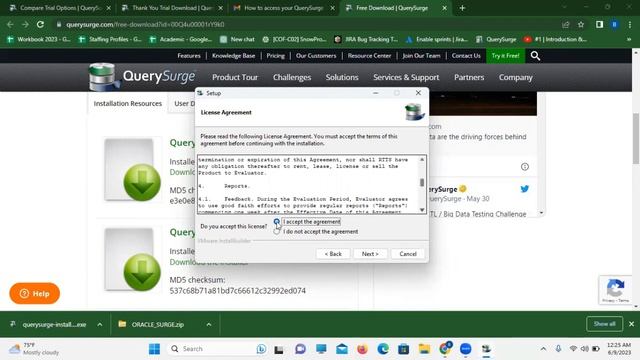Image resolution: width=640 pixels, height=360 pixels.
Task: Click the license agreement scrollbar thumb
Action: (x=422, y=182)
